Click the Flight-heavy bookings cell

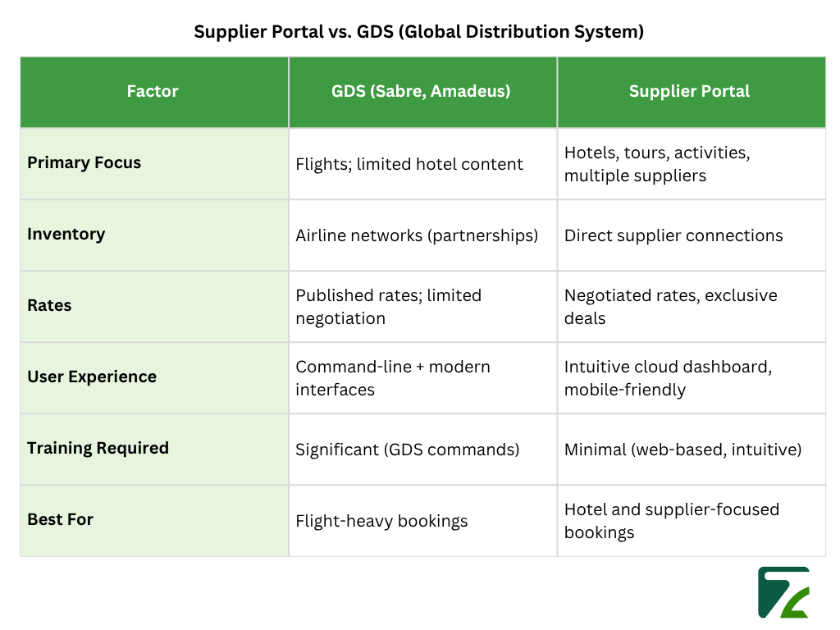[x=381, y=520]
